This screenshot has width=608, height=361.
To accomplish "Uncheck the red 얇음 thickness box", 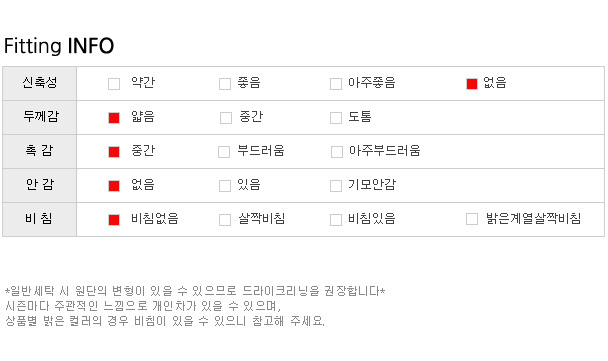I will (x=114, y=118).
